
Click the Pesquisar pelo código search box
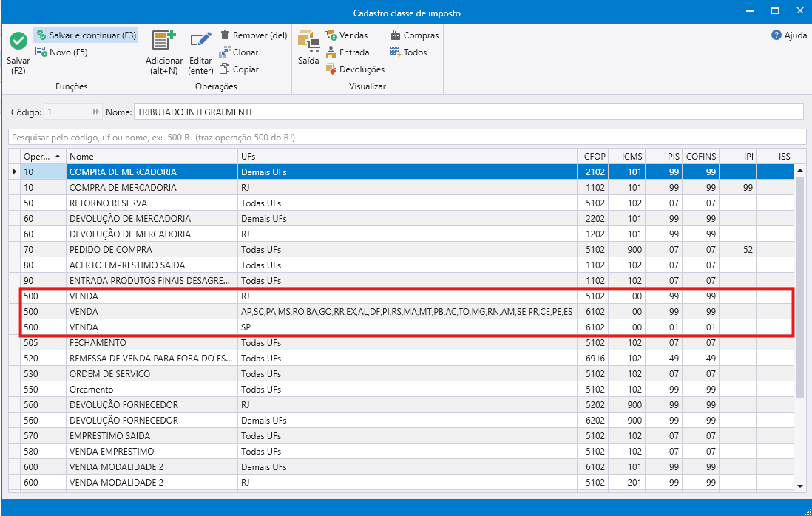click(407, 138)
